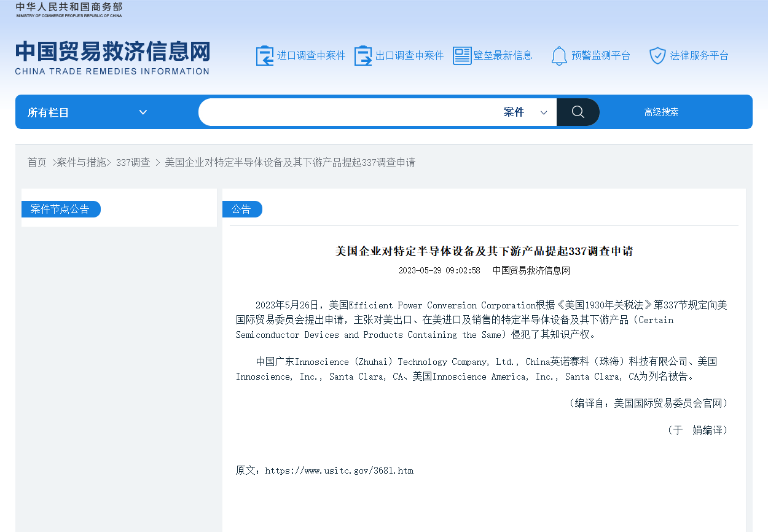
Task: Click the 中华人民共和国商务部 header logo
Action: coord(69,9)
